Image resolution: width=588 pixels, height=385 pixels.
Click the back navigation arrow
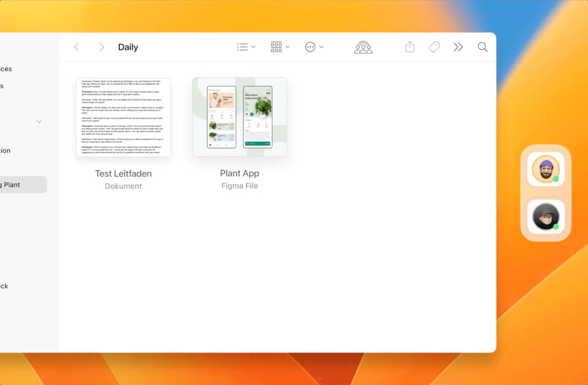(77, 47)
